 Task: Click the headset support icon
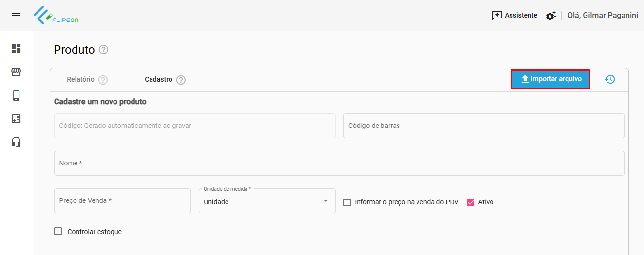[16, 142]
